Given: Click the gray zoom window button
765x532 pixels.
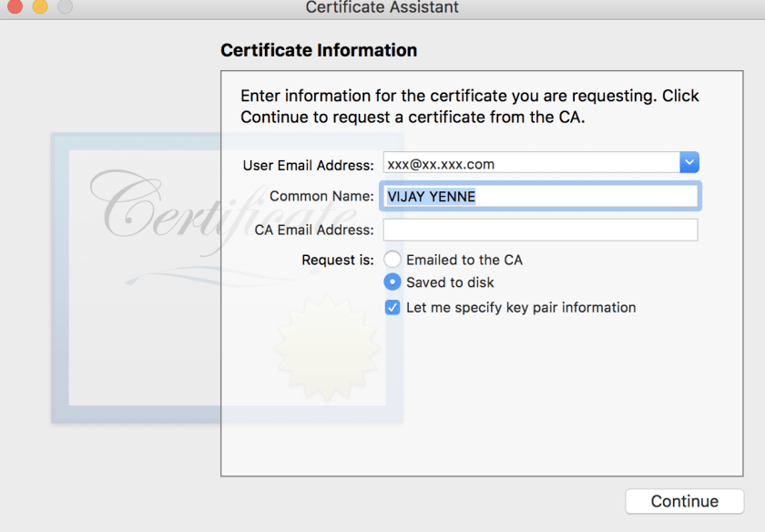Looking at the screenshot, I should coord(65,6).
